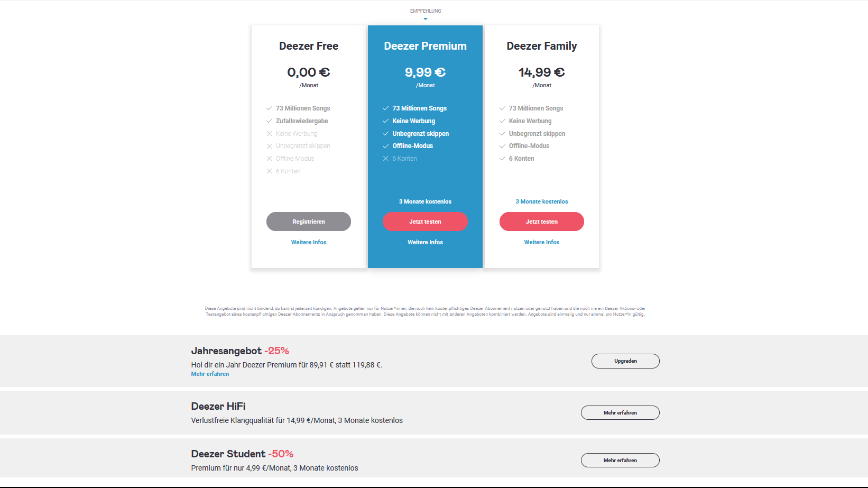Click the Registrieren button for Deezer Free
868x488 pixels.
(309, 222)
